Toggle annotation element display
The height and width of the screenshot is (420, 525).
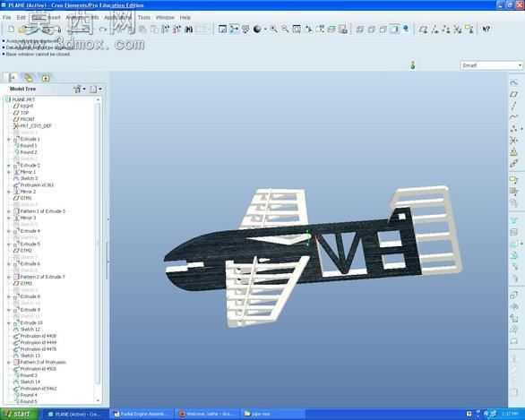click(x=469, y=30)
